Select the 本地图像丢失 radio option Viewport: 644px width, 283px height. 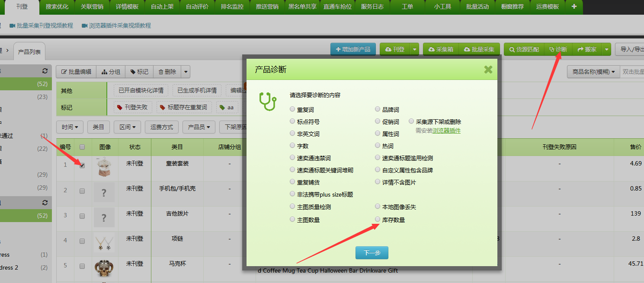[378, 207]
